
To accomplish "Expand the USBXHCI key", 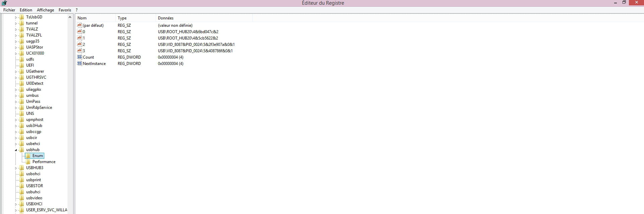I will 16,204.
